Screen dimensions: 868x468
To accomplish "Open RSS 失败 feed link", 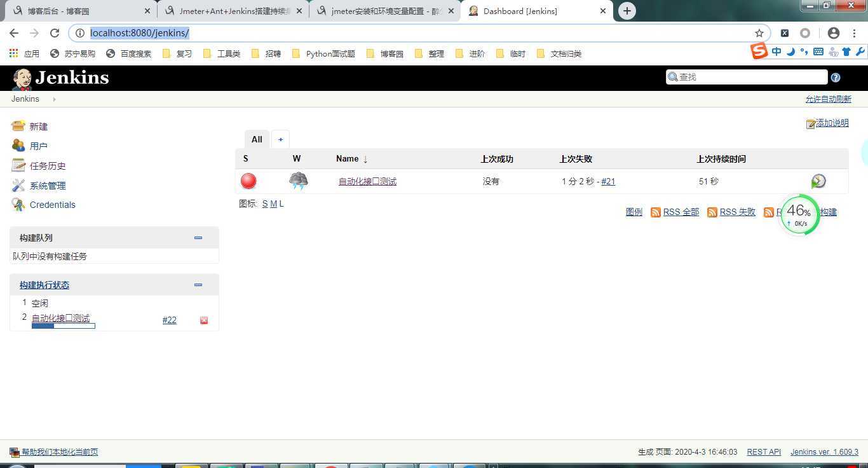I will tap(738, 212).
